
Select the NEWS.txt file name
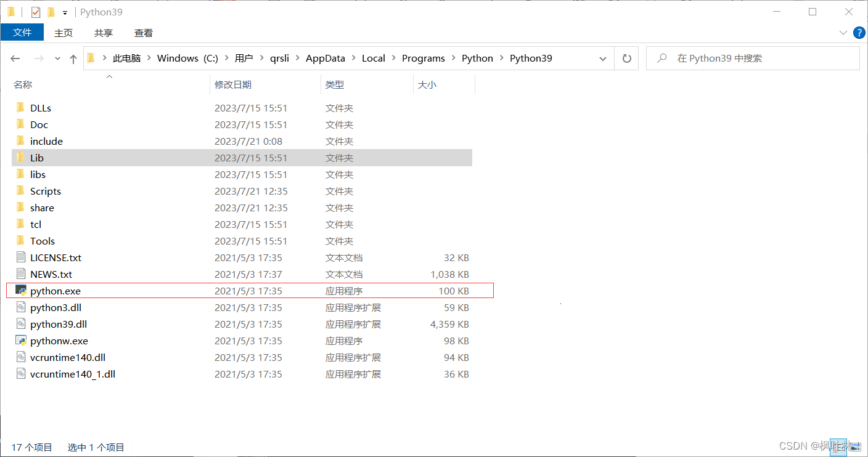tap(51, 274)
